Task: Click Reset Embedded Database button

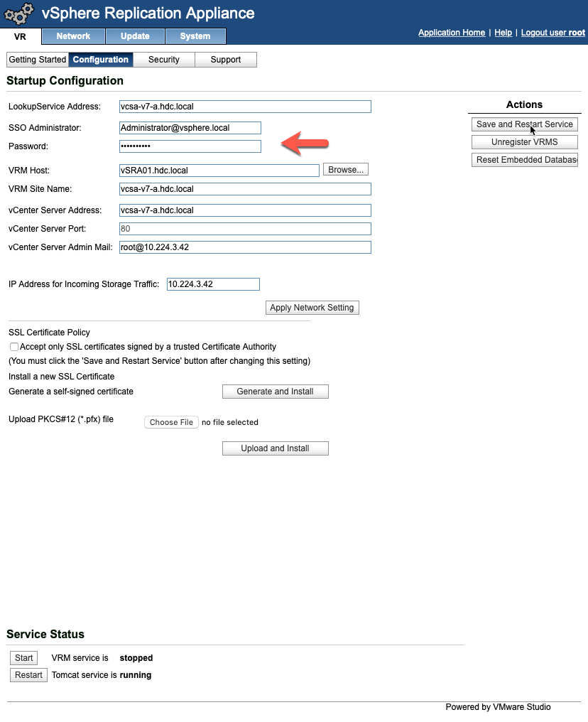Action: coord(525,160)
